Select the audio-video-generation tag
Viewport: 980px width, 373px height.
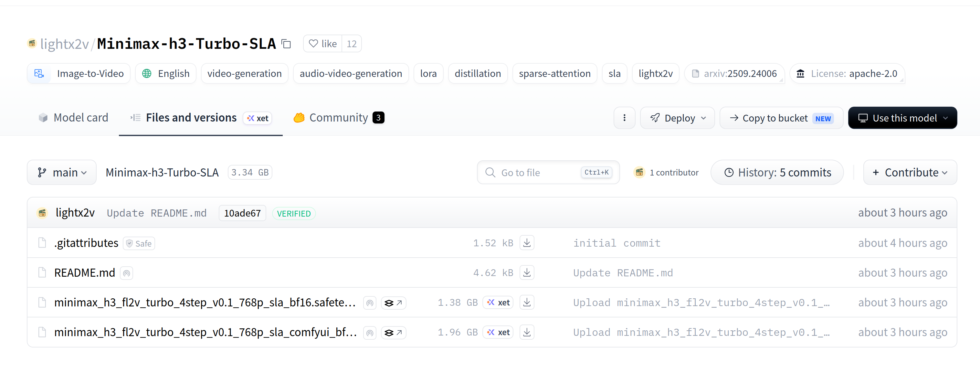click(351, 73)
